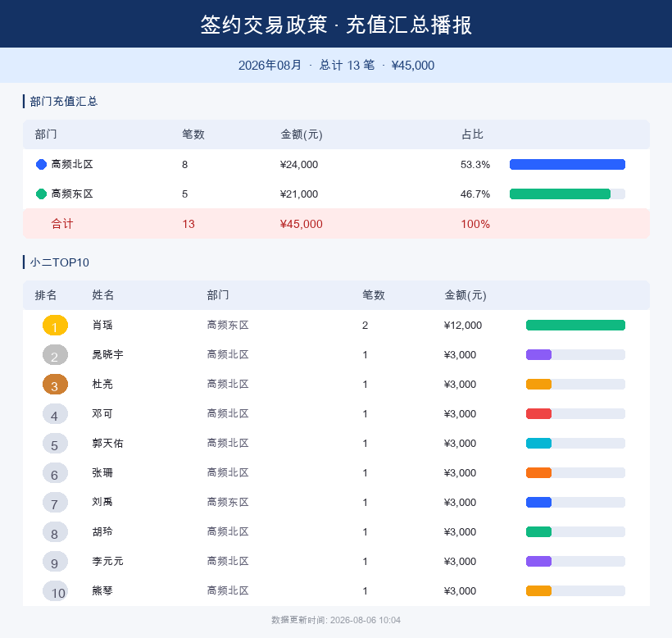Click the name 熊琴
This screenshot has height=638, width=672.
tap(102, 590)
